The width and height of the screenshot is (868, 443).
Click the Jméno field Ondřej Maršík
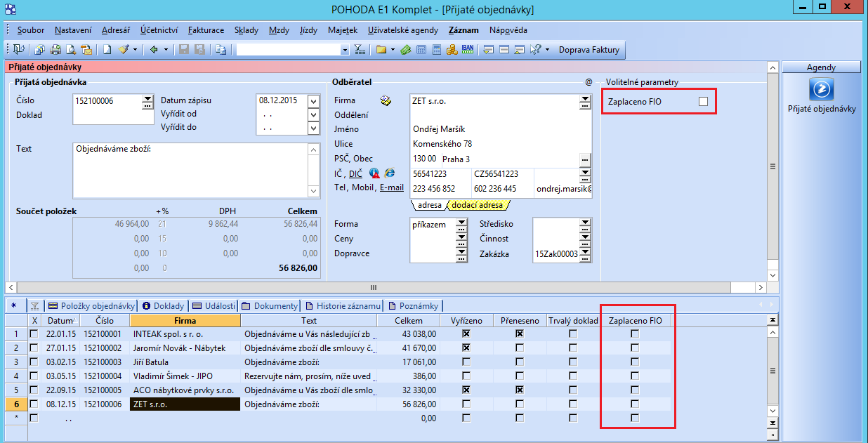(x=501, y=129)
